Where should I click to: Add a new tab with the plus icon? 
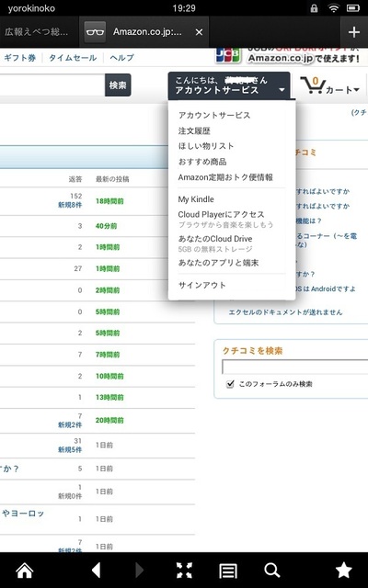pos(353,32)
